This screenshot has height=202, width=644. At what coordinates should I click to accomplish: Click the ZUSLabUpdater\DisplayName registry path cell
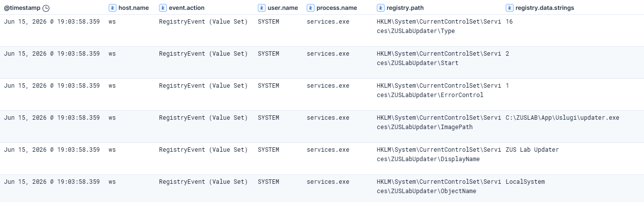pos(439,155)
